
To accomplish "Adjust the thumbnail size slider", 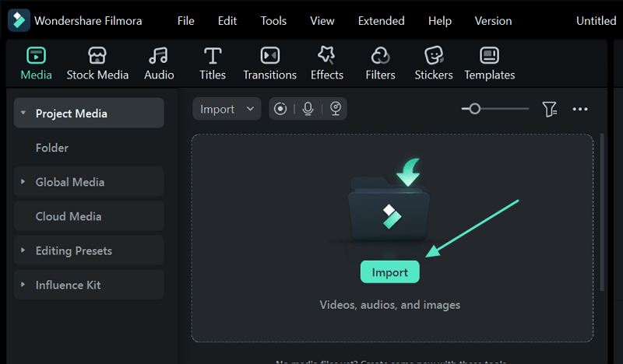I will click(x=474, y=109).
